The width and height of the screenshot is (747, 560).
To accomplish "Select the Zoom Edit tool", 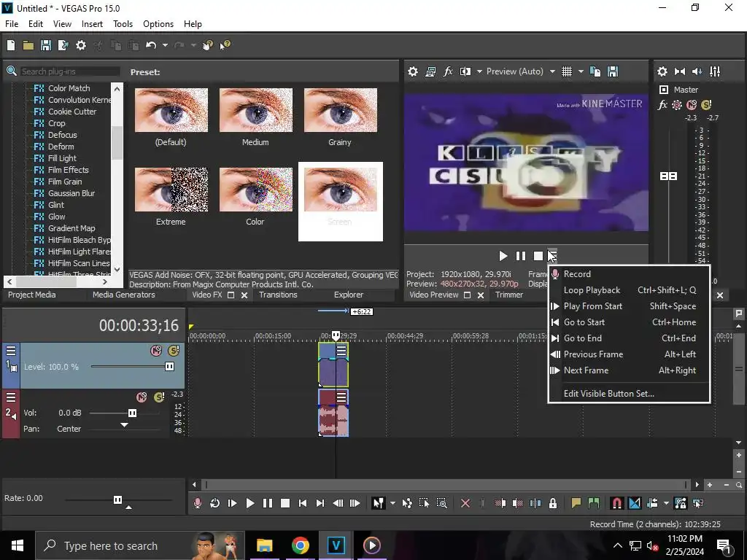I will click(441, 503).
